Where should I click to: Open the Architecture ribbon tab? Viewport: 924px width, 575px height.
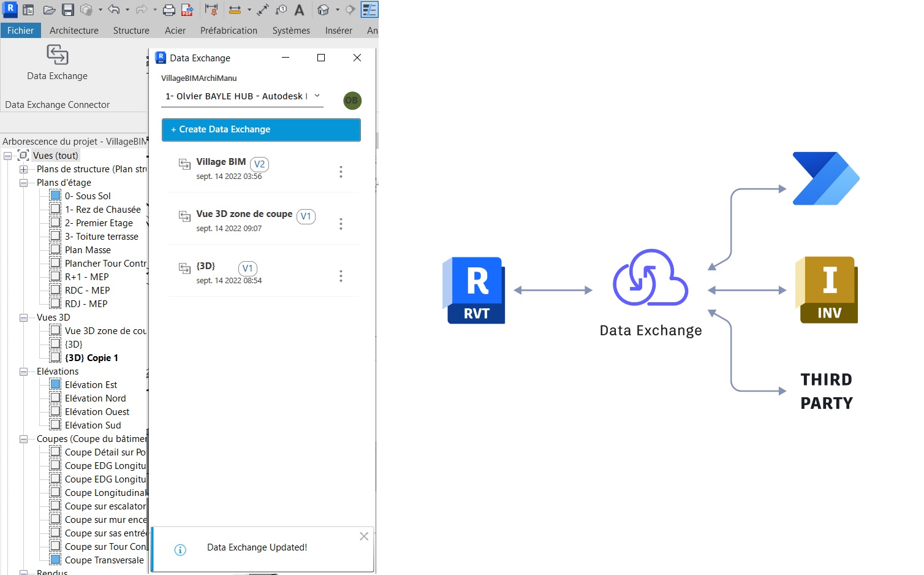click(x=74, y=31)
